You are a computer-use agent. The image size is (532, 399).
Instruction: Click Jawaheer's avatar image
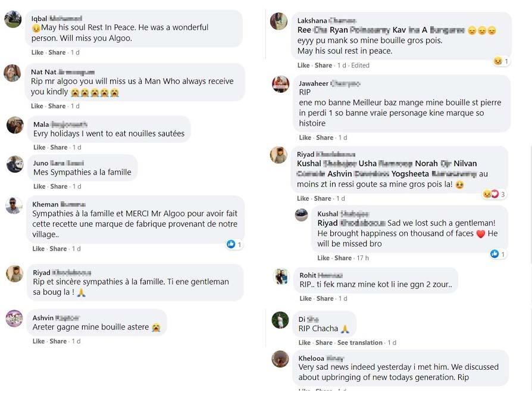tap(280, 84)
